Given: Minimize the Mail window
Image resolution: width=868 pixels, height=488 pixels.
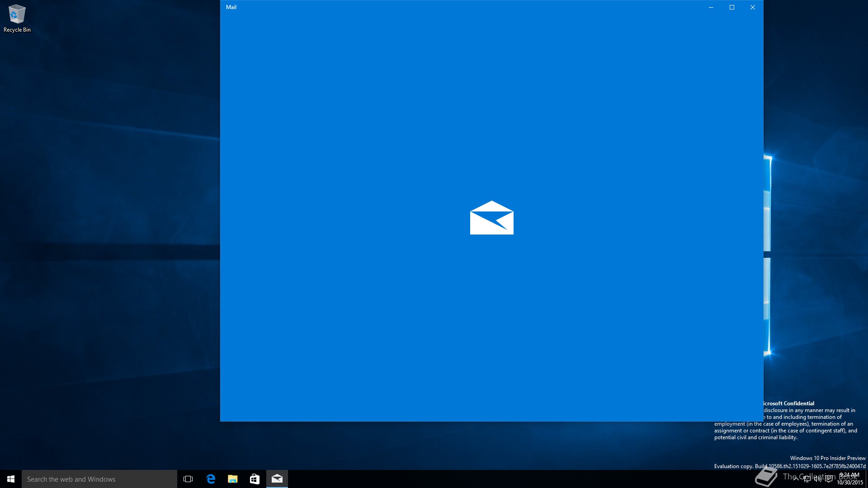Looking at the screenshot, I should pyautogui.click(x=711, y=7).
